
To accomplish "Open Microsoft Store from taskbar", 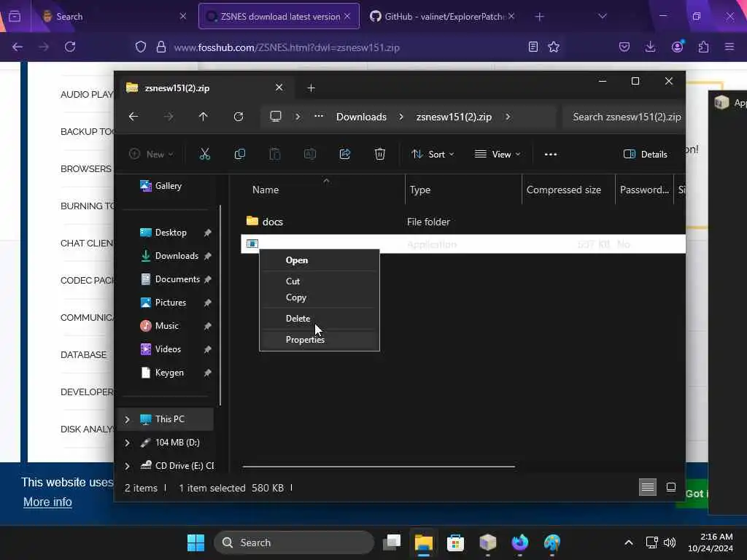I will click(x=455, y=542).
